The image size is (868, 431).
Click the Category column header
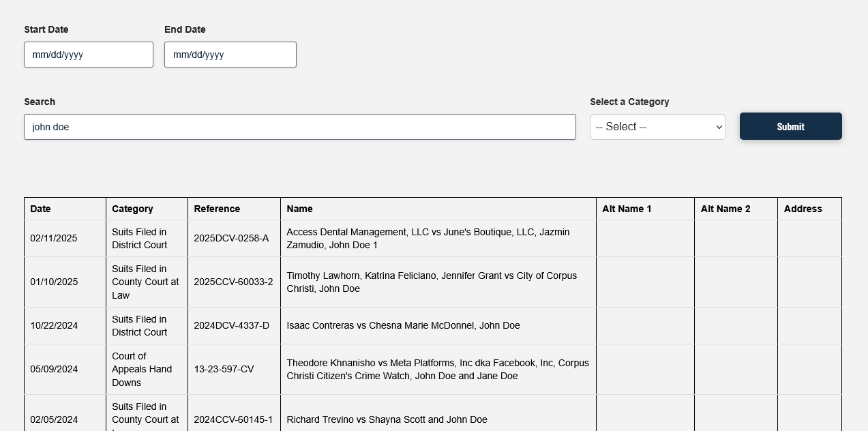(x=147, y=209)
